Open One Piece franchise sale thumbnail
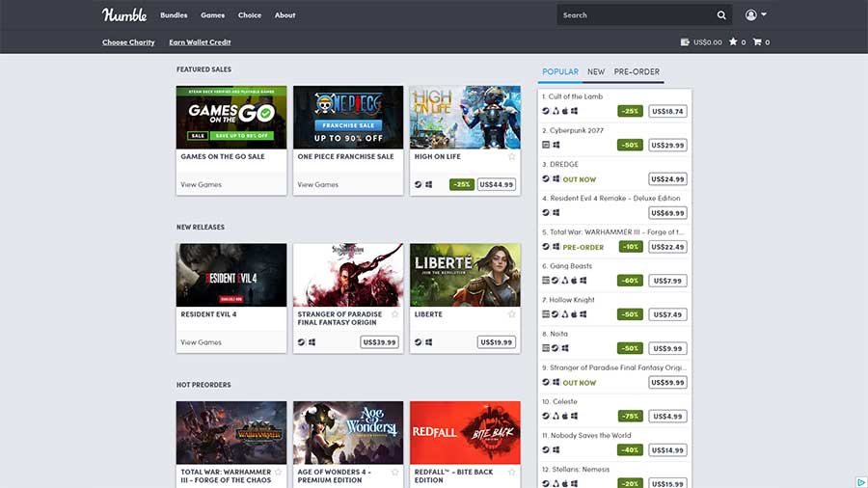This screenshot has width=868, height=488. [348, 118]
